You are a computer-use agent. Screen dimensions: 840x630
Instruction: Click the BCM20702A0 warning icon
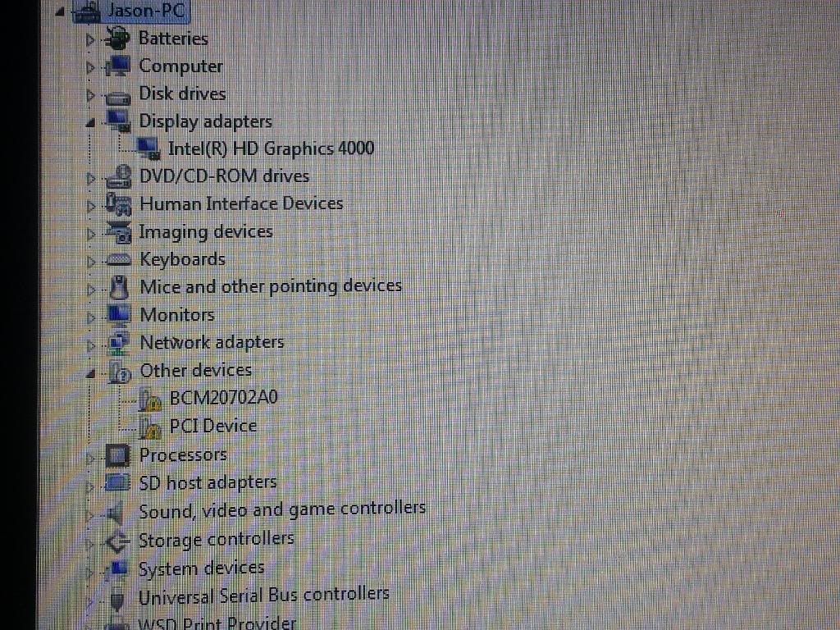(x=149, y=399)
